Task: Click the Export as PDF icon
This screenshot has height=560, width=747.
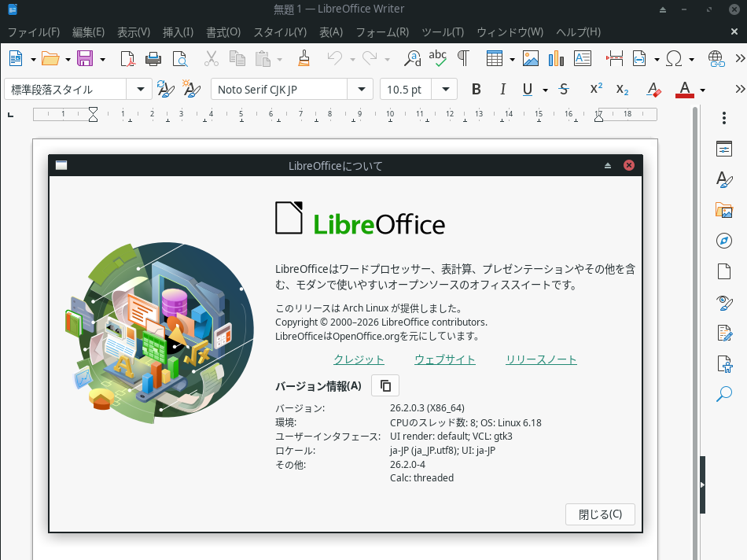Action: pyautogui.click(x=127, y=58)
